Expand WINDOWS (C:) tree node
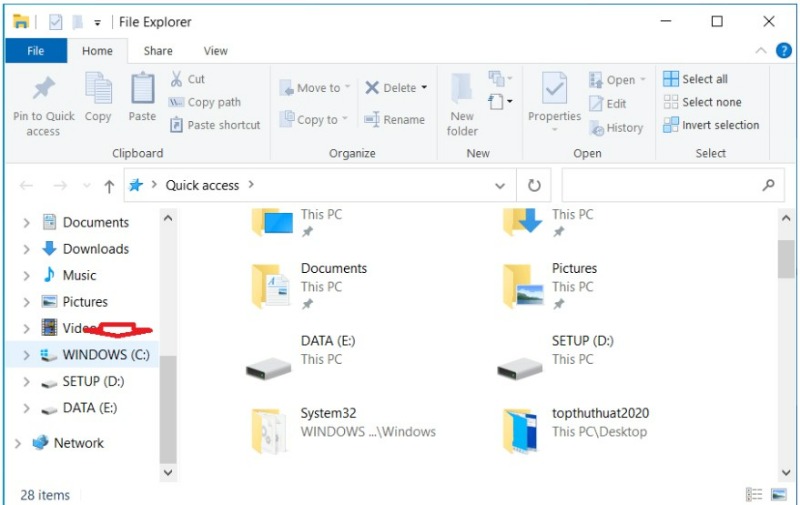The height and width of the screenshot is (505, 800). (27, 356)
